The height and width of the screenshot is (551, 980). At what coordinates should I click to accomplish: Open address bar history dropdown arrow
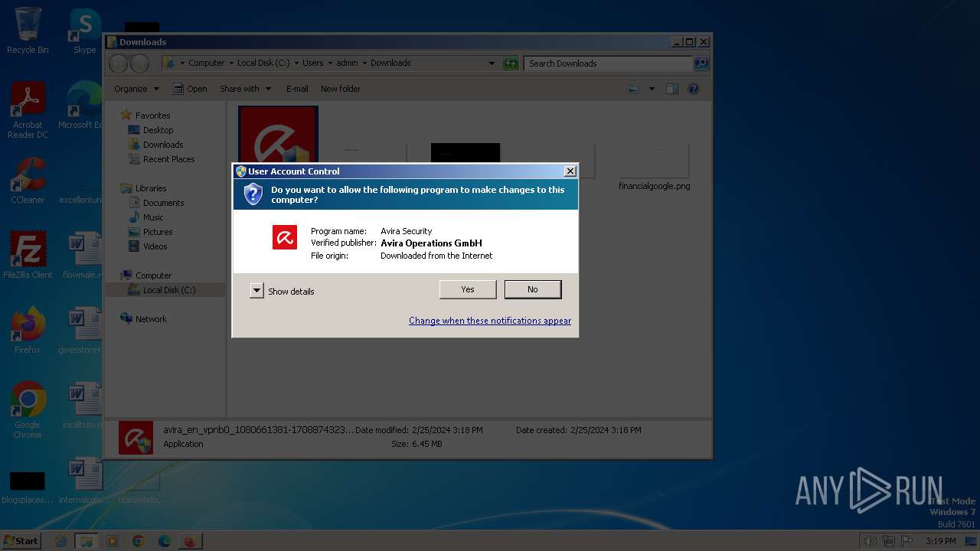[x=492, y=64]
